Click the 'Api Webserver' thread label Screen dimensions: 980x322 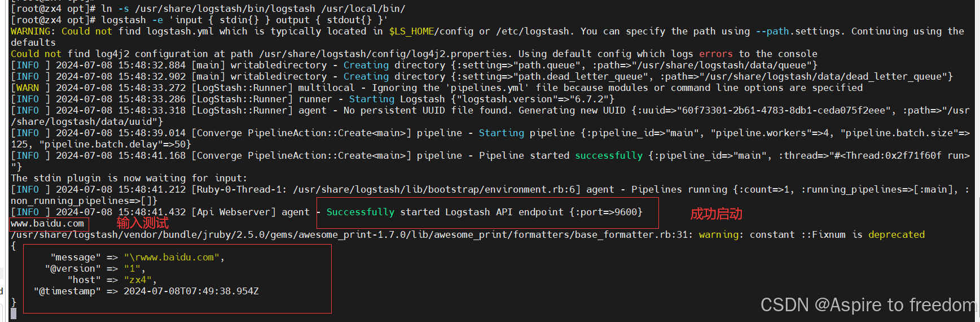point(234,212)
